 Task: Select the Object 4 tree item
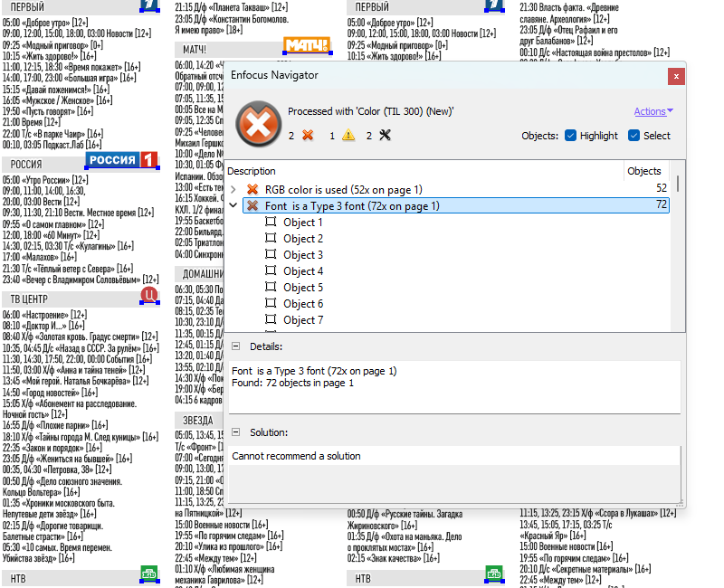[x=303, y=270]
